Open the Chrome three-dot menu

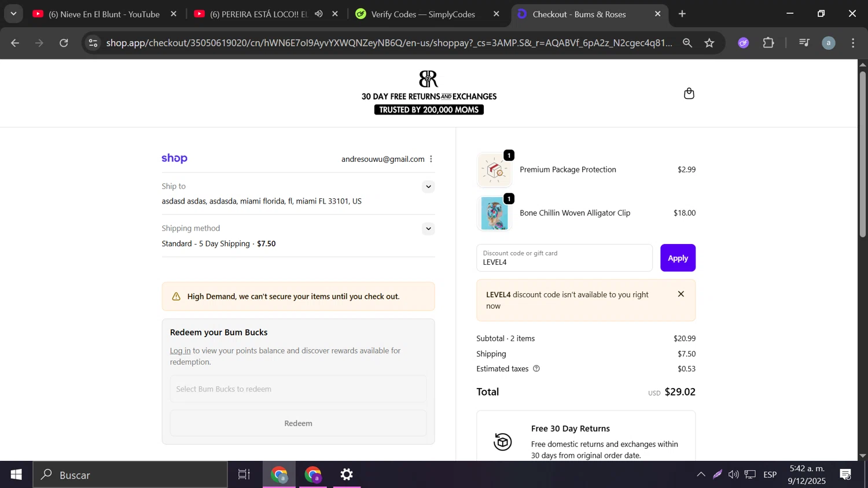click(853, 43)
